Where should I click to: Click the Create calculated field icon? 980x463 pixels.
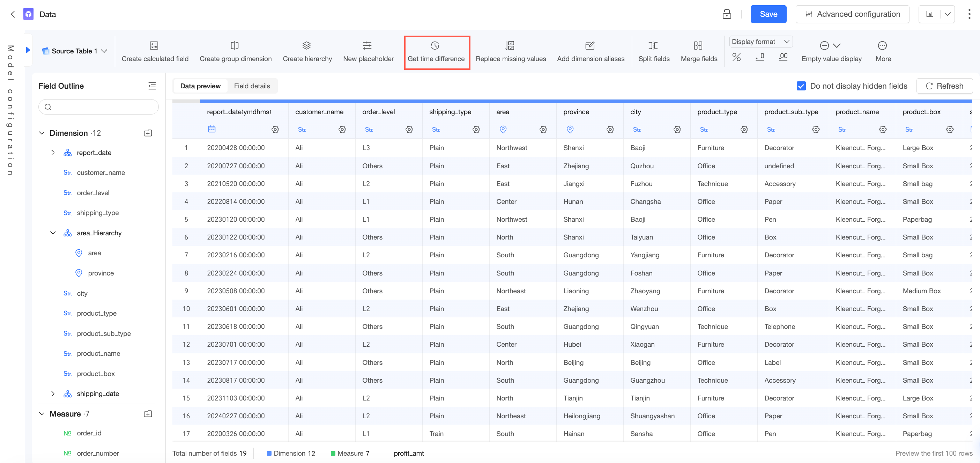coord(154,46)
